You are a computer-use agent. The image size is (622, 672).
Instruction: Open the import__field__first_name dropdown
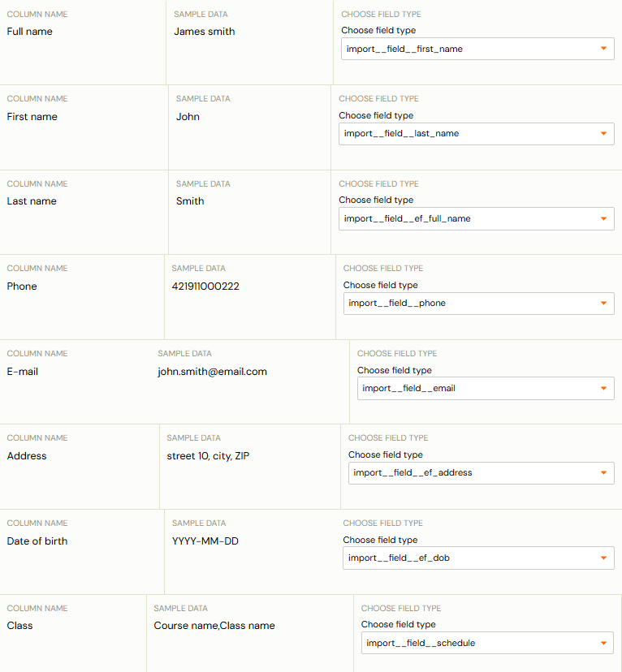[477, 49]
